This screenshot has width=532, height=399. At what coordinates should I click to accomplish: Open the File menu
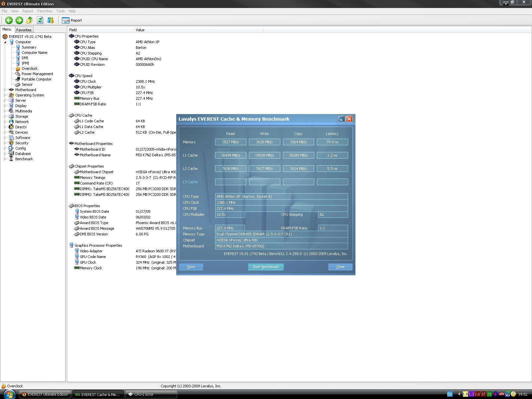coord(4,11)
